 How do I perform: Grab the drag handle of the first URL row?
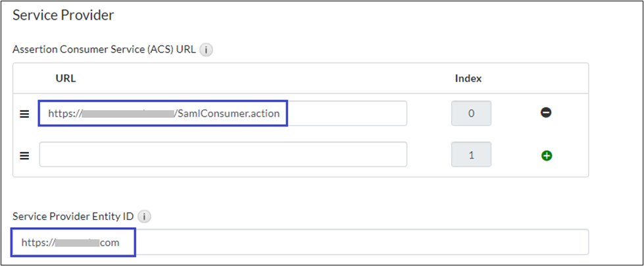point(24,114)
